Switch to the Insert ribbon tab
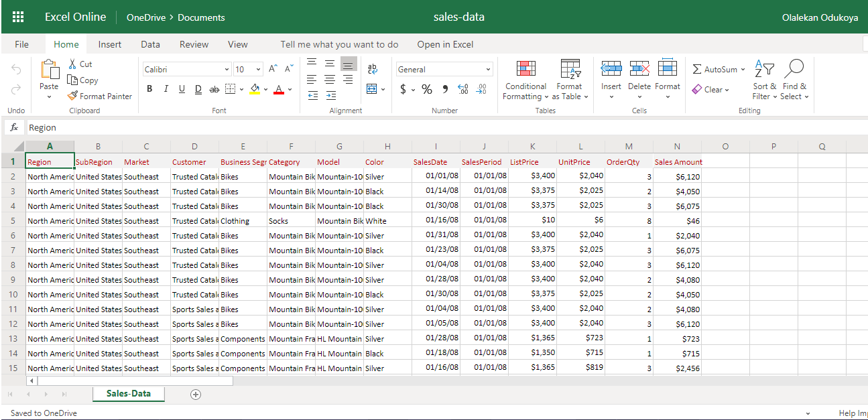Screen dimensions: 868x420 (109, 44)
